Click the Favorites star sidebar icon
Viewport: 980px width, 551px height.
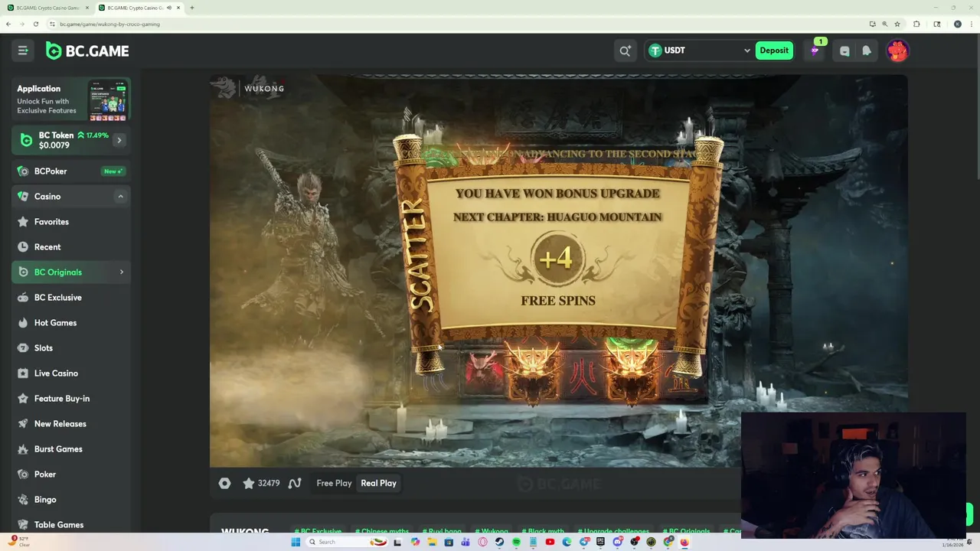pyautogui.click(x=23, y=222)
